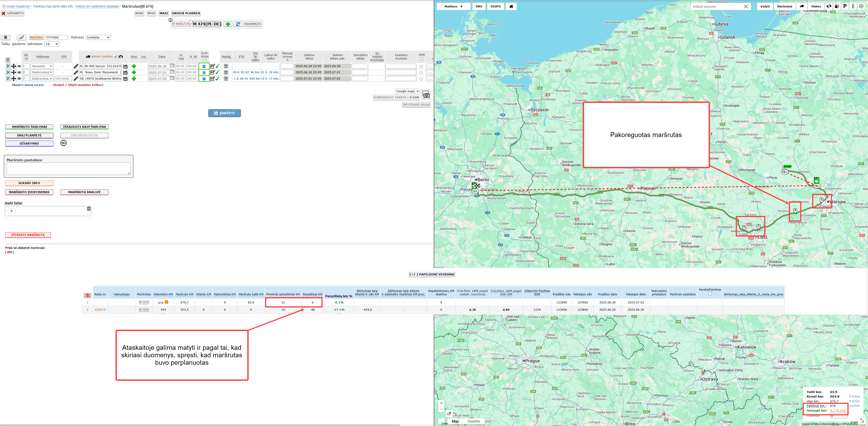Open the edit note icon in the Sarzyn row
This screenshot has height=426, width=868.
click(212, 66)
